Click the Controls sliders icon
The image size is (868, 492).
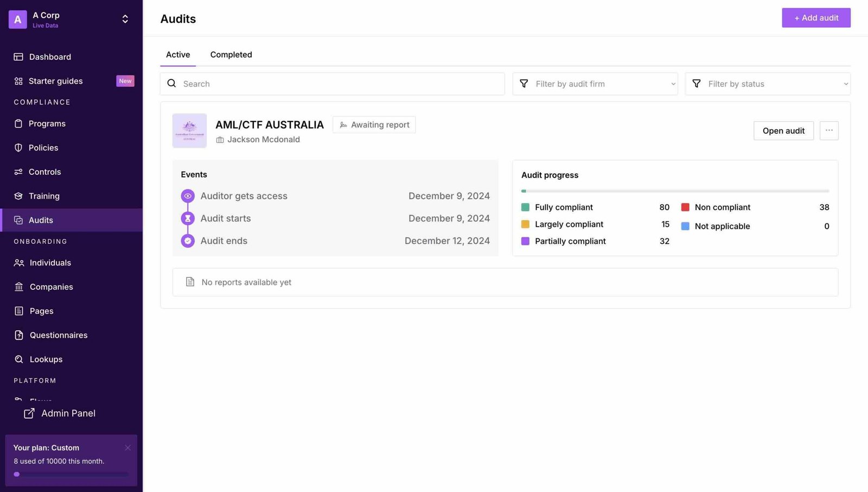click(18, 172)
